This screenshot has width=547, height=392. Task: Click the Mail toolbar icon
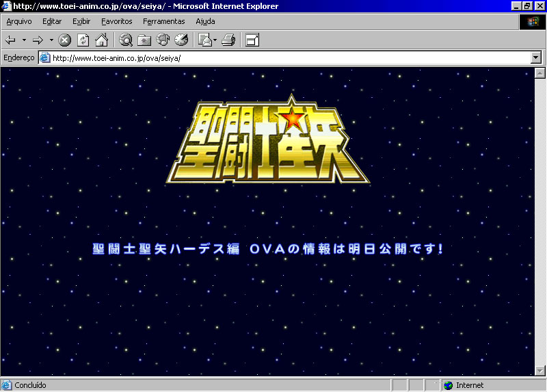tap(205, 40)
